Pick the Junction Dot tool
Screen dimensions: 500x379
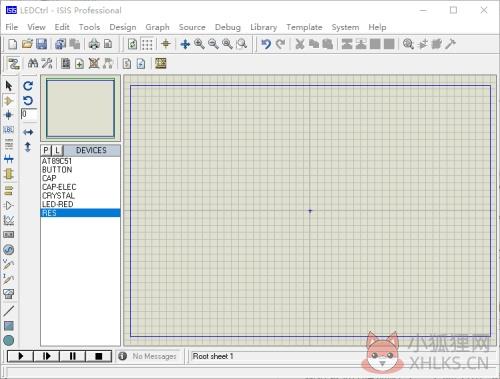click(x=9, y=115)
